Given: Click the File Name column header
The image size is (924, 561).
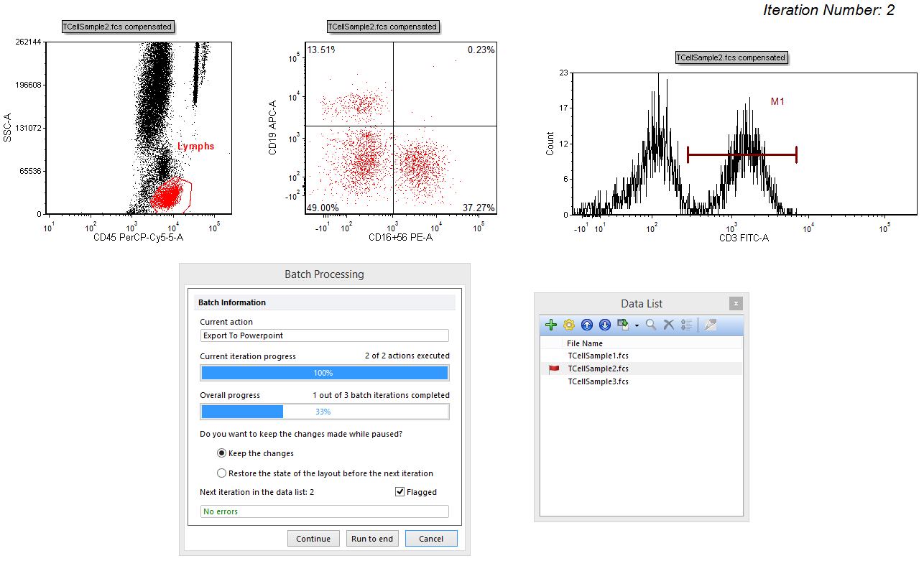Looking at the screenshot, I should 584,343.
